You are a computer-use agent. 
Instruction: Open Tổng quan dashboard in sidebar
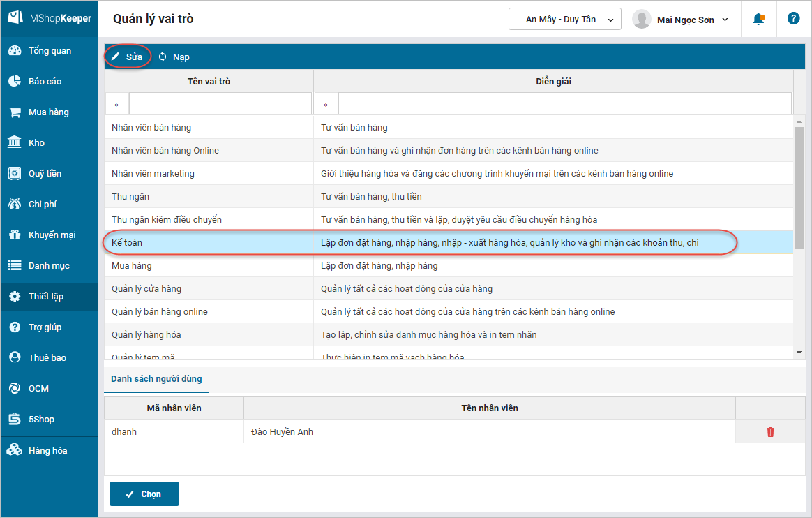(x=50, y=51)
